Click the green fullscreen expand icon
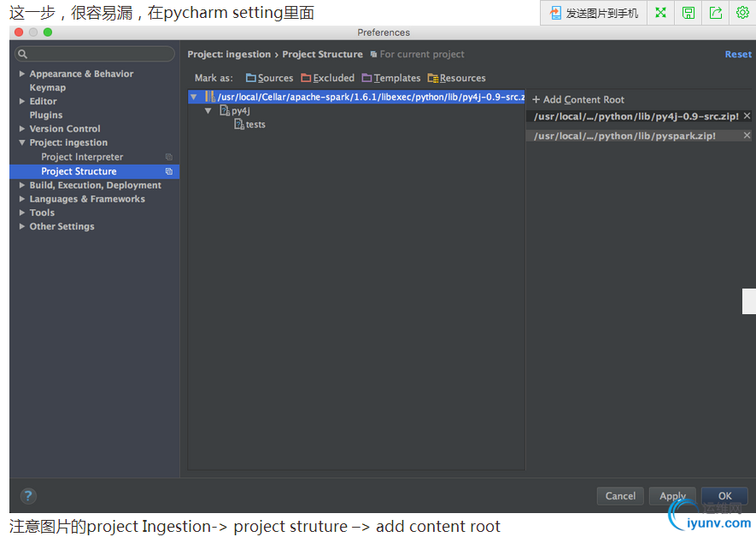The height and width of the screenshot is (537, 756). (660, 13)
